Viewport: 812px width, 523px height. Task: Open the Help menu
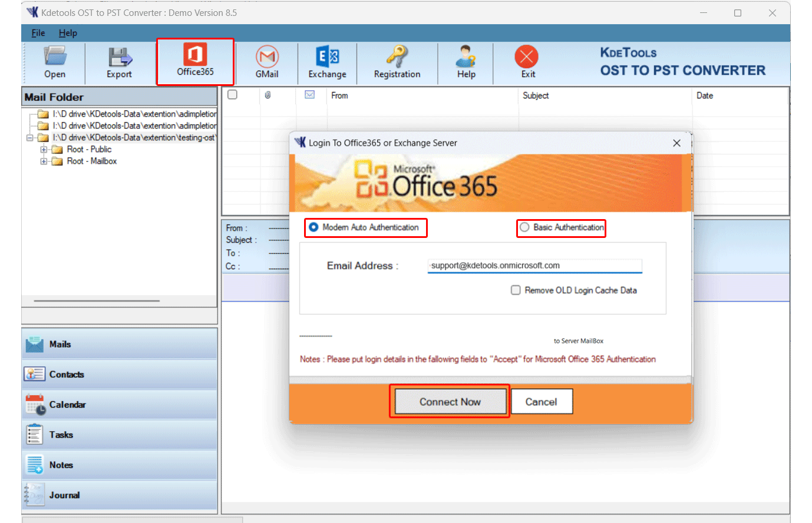click(68, 33)
